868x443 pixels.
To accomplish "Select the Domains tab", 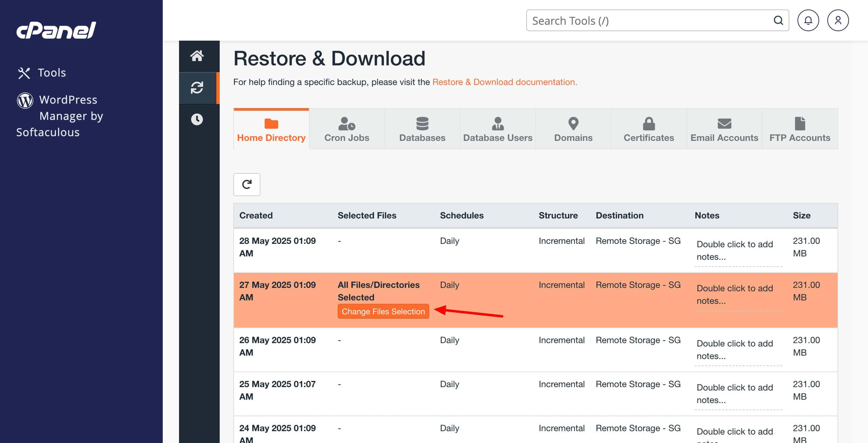I will [573, 129].
